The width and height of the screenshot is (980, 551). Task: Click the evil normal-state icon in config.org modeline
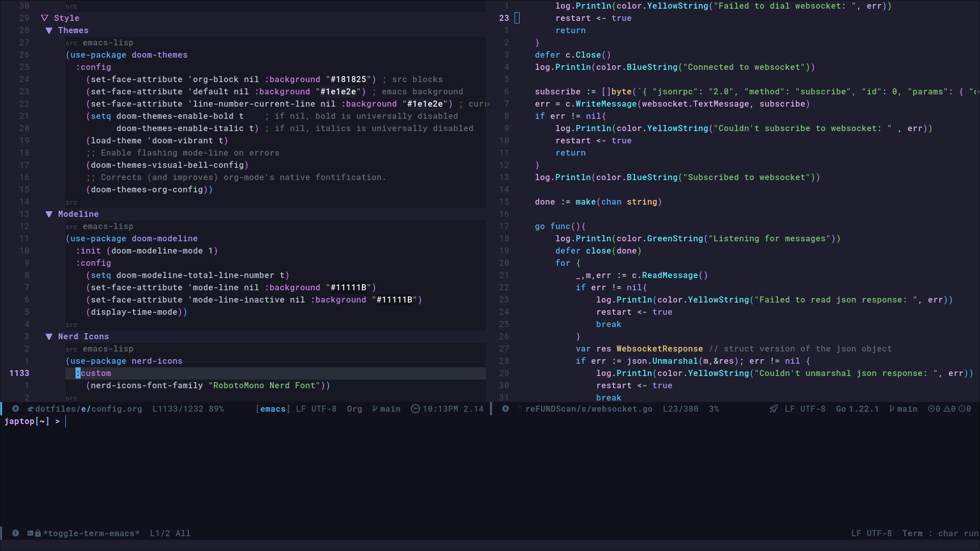point(15,409)
